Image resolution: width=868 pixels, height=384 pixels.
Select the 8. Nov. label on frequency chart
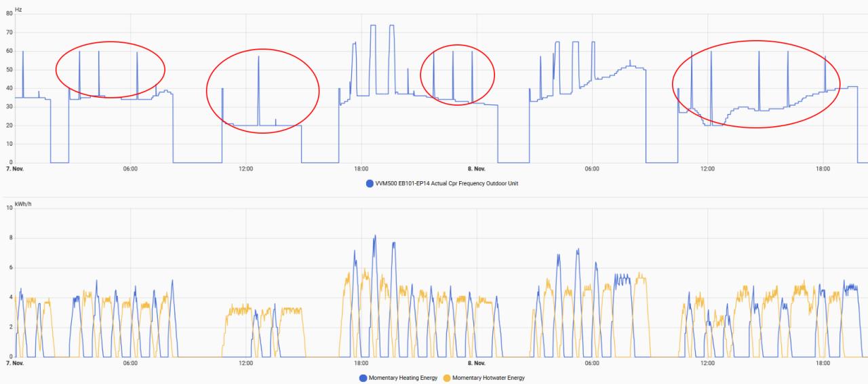475,168
